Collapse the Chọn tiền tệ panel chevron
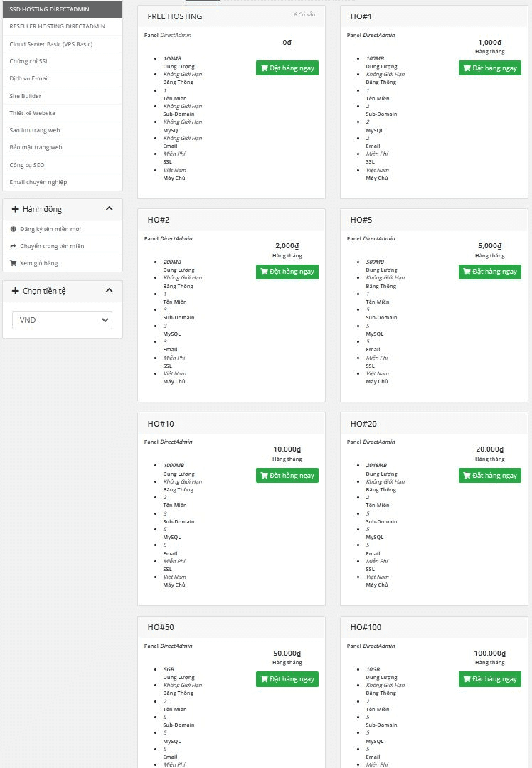Image resolution: width=532 pixels, height=768 pixels. pos(109,290)
